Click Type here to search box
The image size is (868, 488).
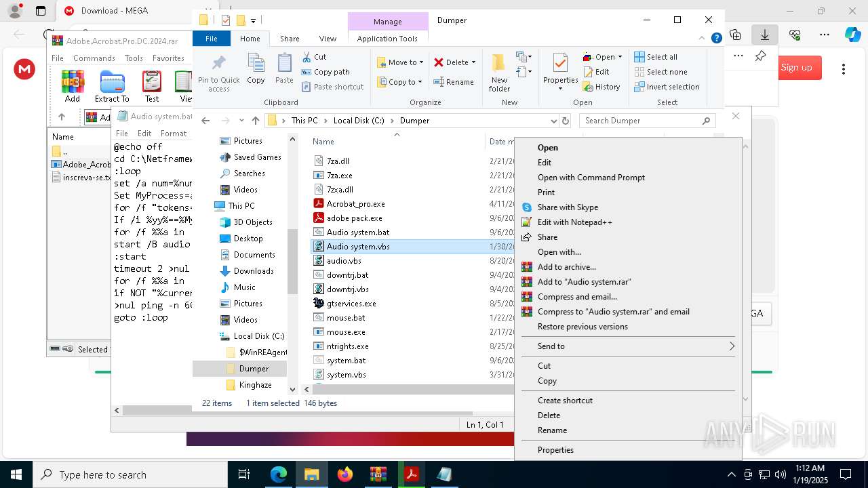[x=130, y=474]
